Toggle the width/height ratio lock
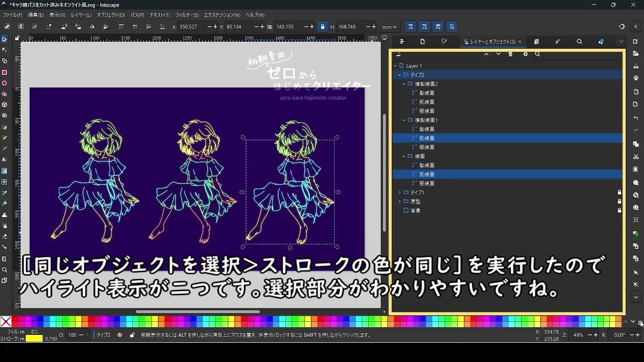The height and width of the screenshot is (362, 644). 323,27
